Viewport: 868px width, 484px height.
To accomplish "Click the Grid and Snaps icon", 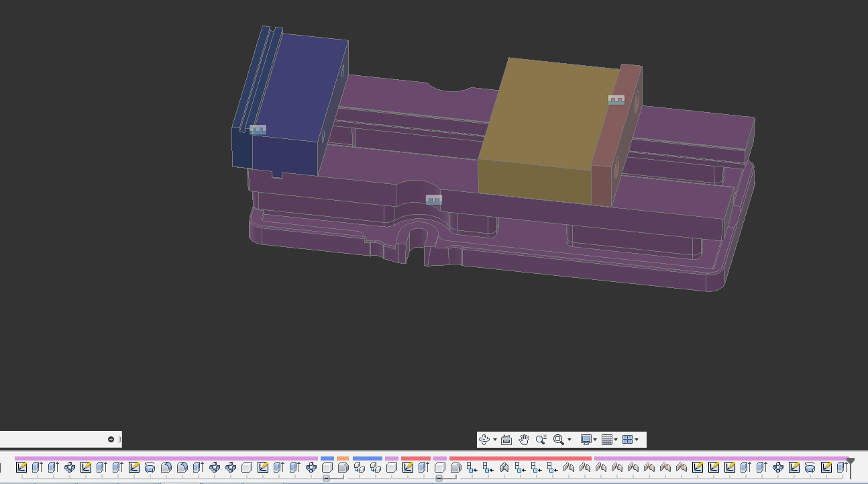I will point(607,440).
